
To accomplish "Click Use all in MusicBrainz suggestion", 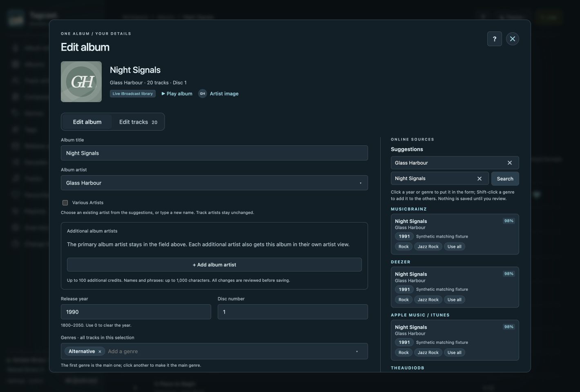I will [x=454, y=247].
